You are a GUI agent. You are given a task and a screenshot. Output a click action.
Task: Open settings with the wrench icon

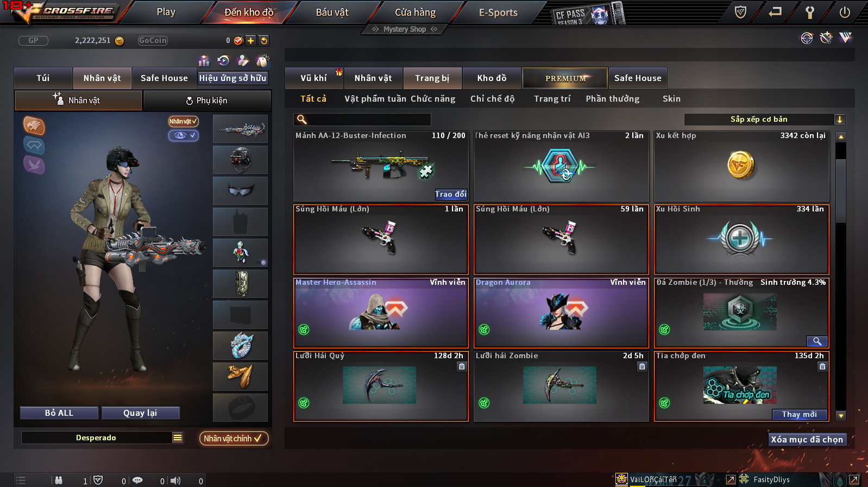[809, 12]
